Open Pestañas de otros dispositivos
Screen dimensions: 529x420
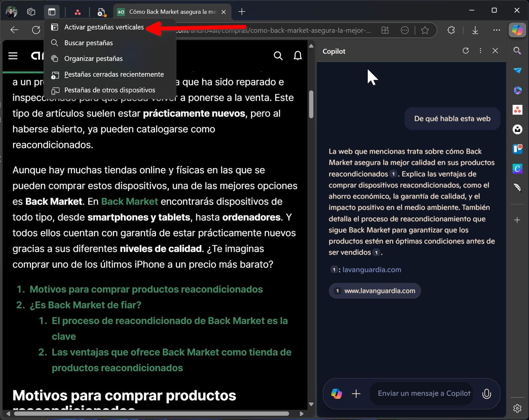tap(110, 90)
